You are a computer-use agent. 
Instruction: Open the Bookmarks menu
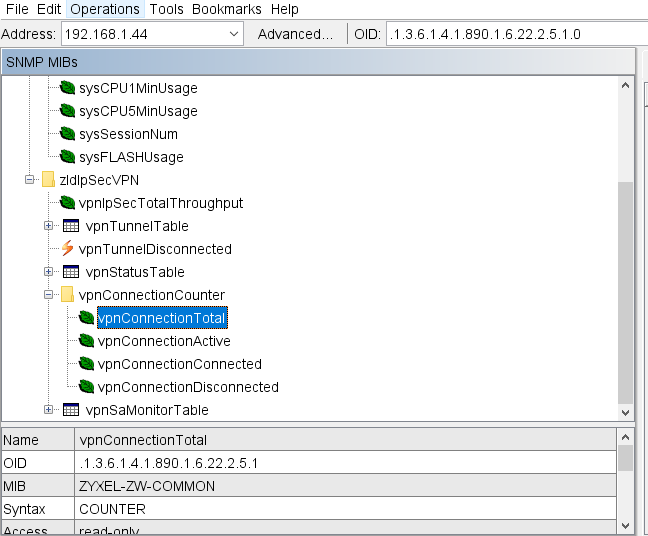point(226,9)
